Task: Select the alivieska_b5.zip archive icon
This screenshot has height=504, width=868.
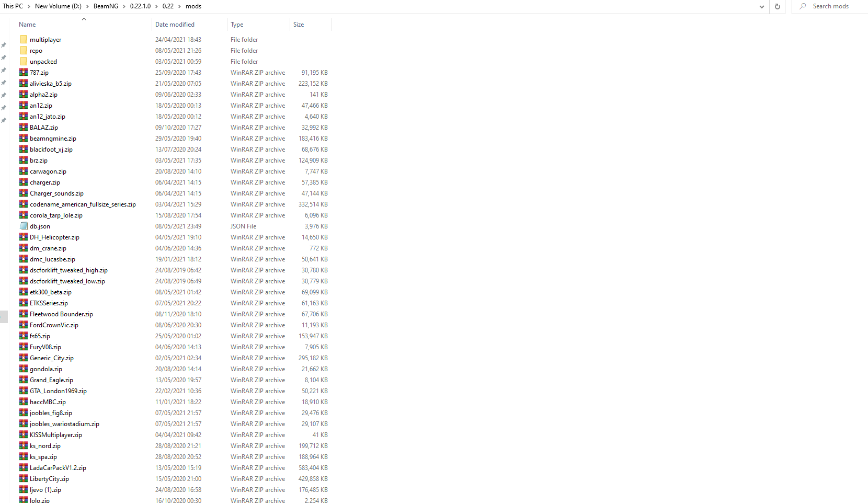Action: coord(24,83)
